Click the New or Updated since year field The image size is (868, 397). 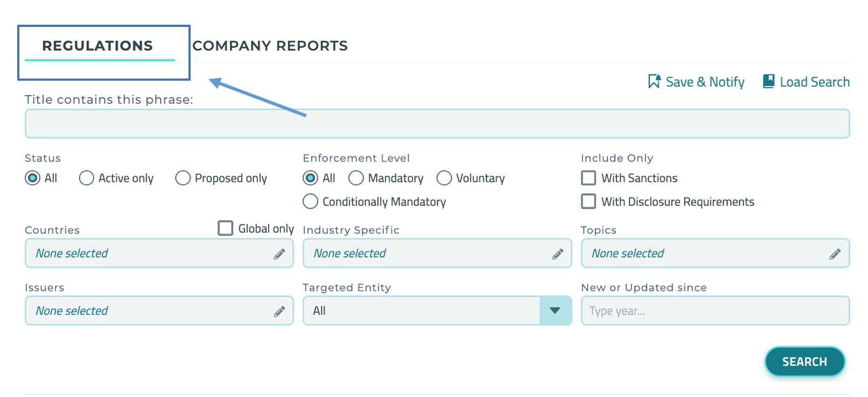(x=716, y=311)
